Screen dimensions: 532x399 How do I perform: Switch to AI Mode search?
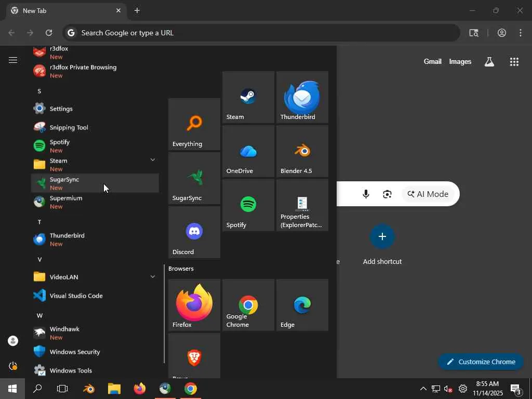pyautogui.click(x=428, y=194)
